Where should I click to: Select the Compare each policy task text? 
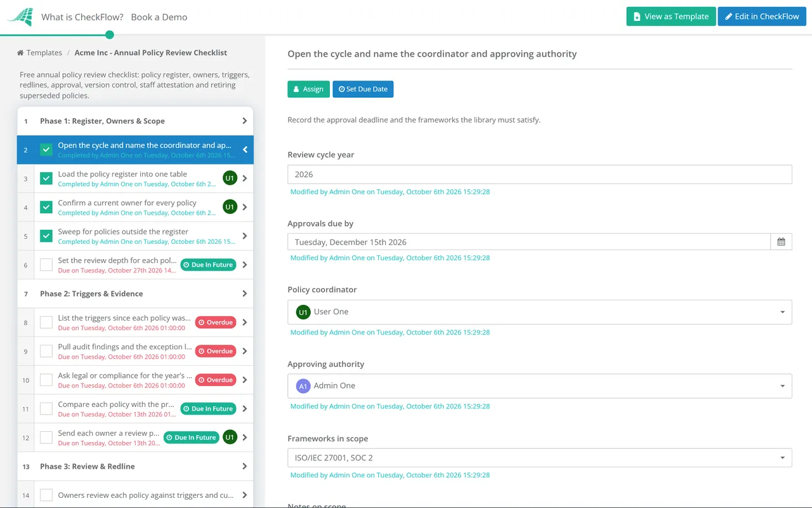pyautogui.click(x=116, y=404)
